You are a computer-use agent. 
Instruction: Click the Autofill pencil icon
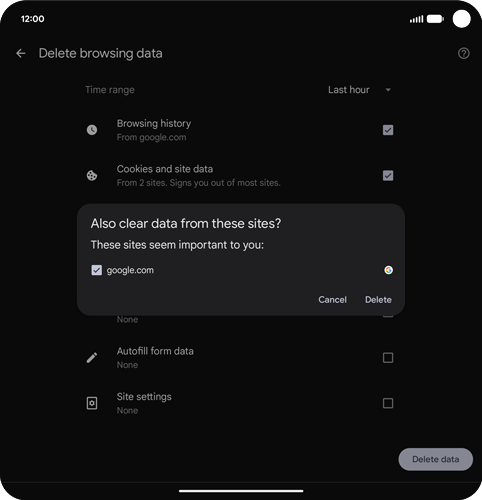[x=92, y=358]
